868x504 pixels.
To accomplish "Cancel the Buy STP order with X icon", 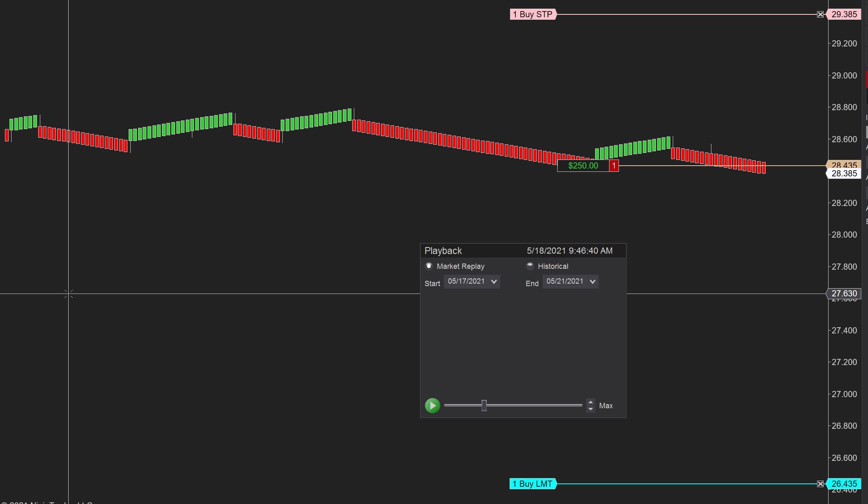I will pyautogui.click(x=820, y=14).
